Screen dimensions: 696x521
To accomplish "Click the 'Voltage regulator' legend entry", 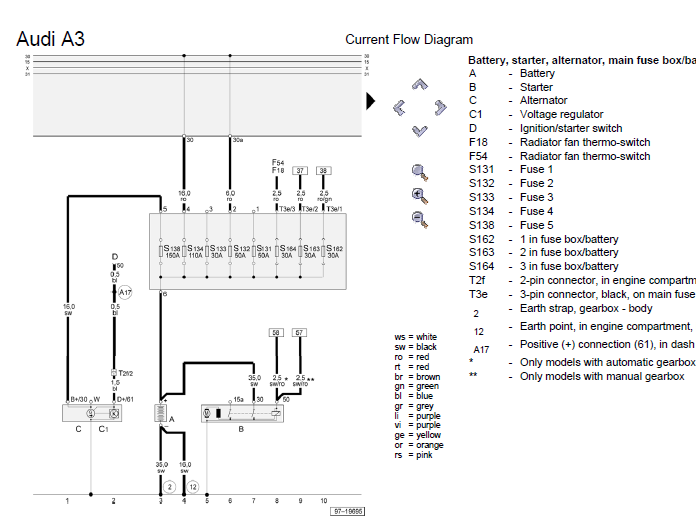I will point(562,114).
